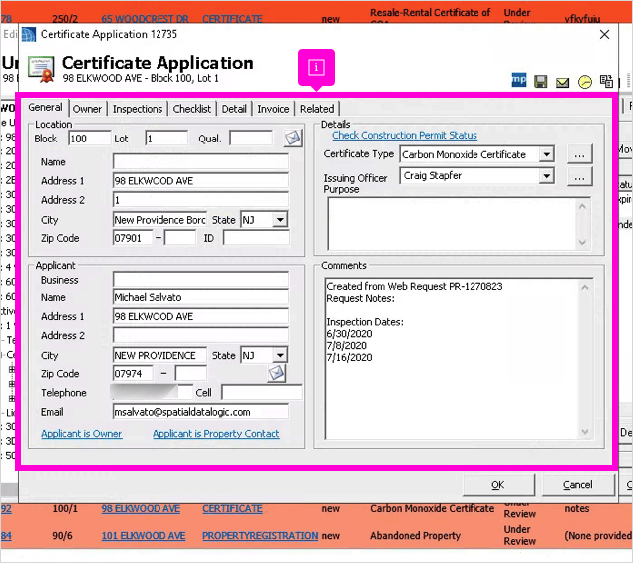Open the yellow clock history icon
The width and height of the screenshot is (633, 563).
point(585,82)
